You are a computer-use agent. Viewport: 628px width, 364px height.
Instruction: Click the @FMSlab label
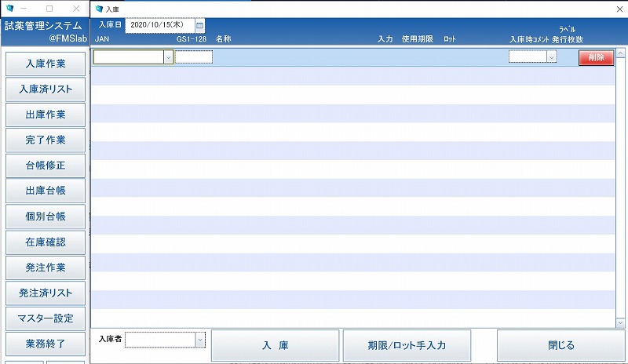click(x=68, y=38)
